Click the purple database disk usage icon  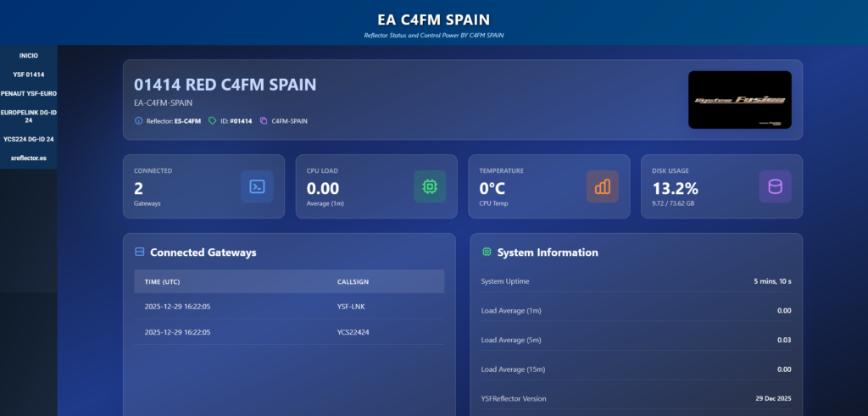tap(775, 186)
